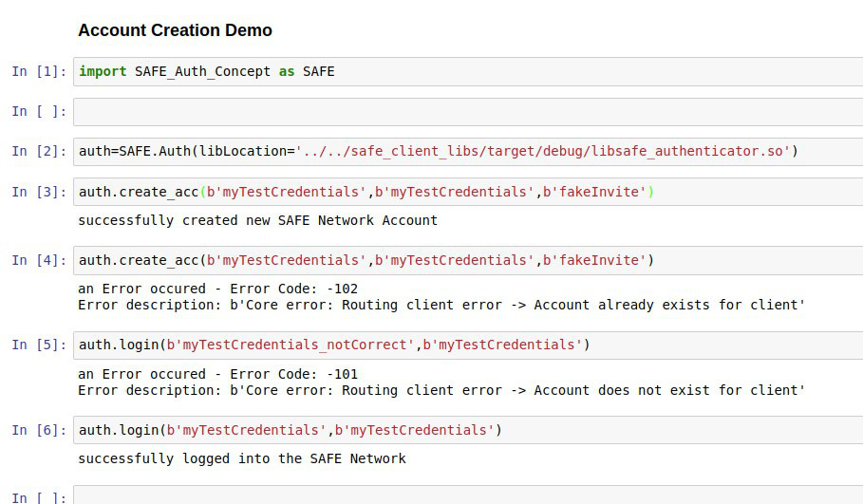Click the 'successfully created new SAFE Network Account' output
Image resolution: width=863 pixels, height=504 pixels.
[x=257, y=220]
